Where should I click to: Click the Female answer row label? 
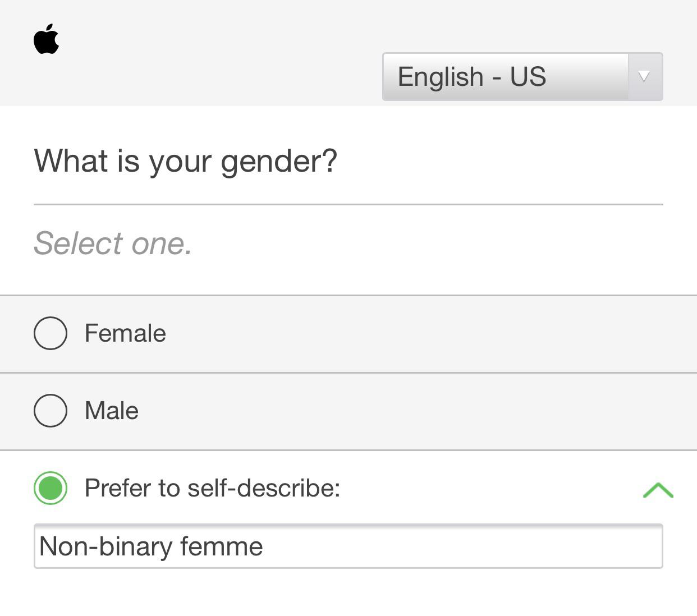(x=125, y=333)
